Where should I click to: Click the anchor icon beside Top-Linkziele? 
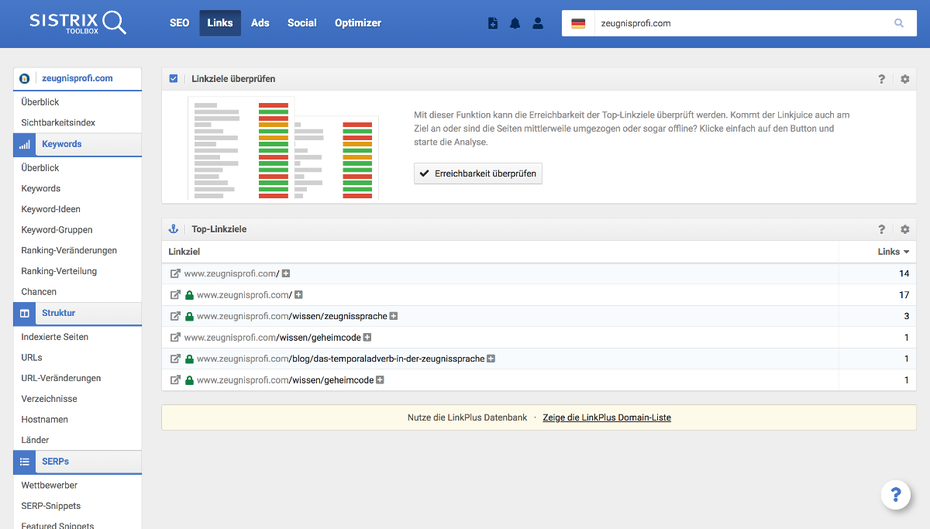coord(173,229)
